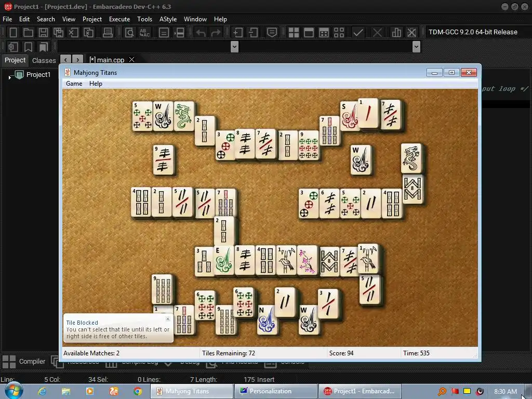This screenshot has height=399, width=532.
Task: Click the Rebuild All icon
Action: 339,33
